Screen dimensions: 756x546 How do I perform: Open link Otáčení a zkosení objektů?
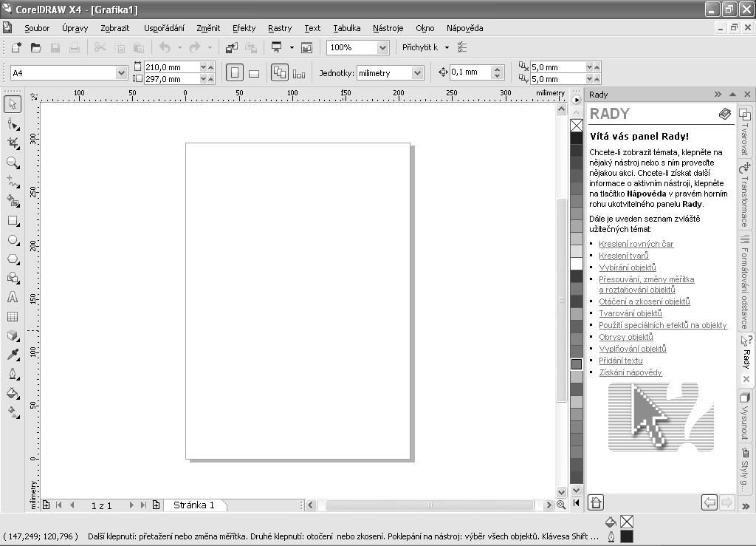point(644,301)
